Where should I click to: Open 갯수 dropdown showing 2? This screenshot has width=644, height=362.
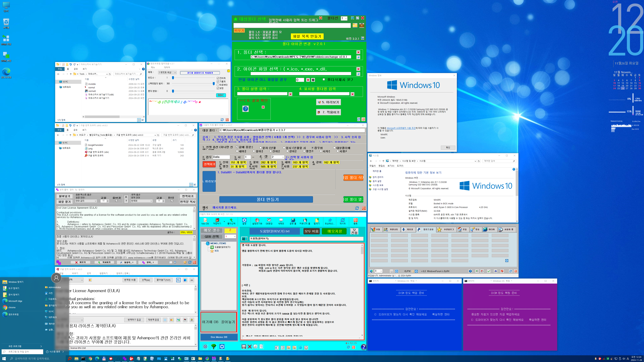(x=278, y=157)
